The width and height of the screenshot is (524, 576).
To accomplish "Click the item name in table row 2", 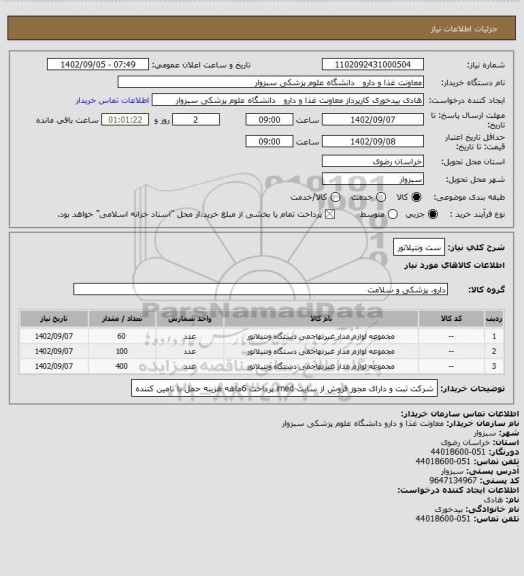I will pyautogui.click(x=321, y=351).
